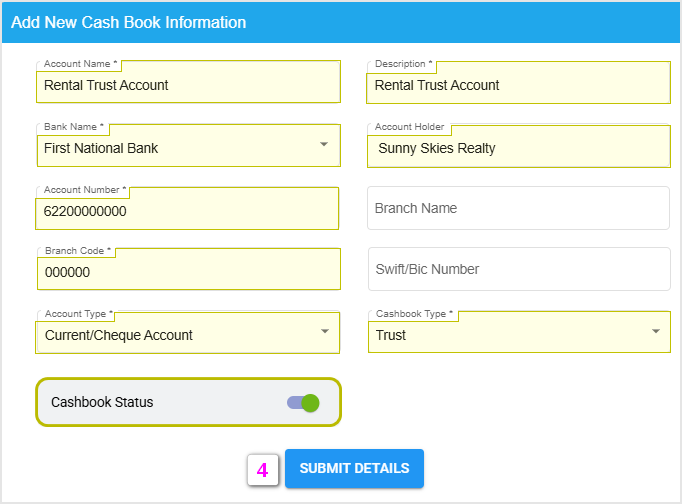Viewport: 682px width, 504px height.
Task: Click the Add New Cash Book Information header
Action: coord(128,22)
